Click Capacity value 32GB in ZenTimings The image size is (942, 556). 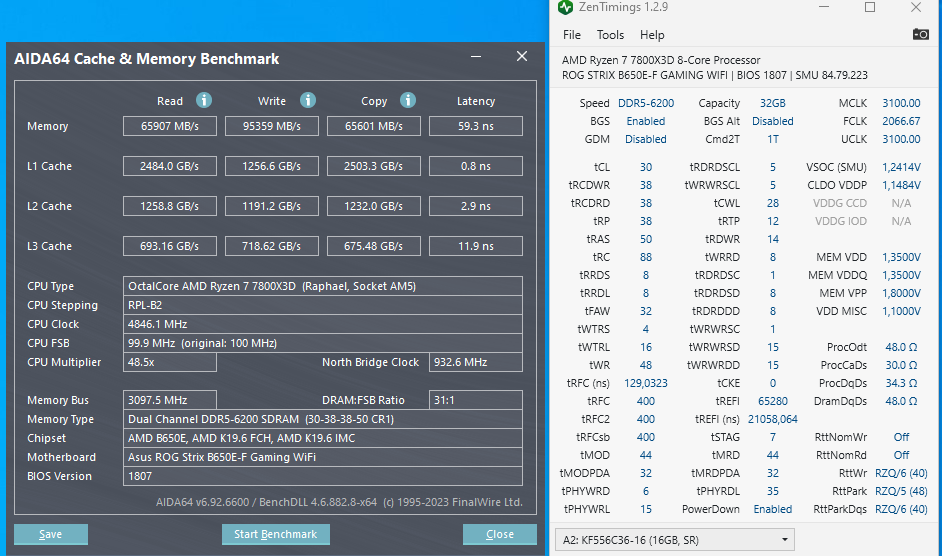click(773, 103)
